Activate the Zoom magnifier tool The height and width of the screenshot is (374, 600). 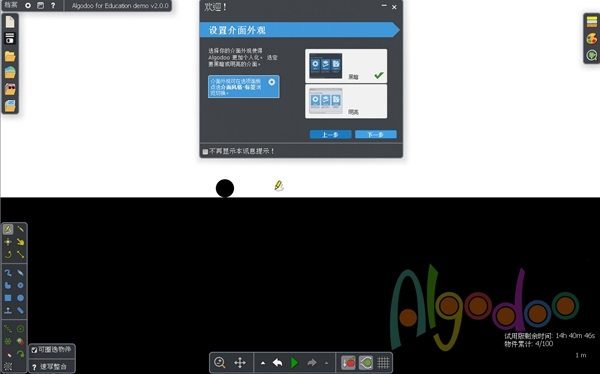(220, 362)
